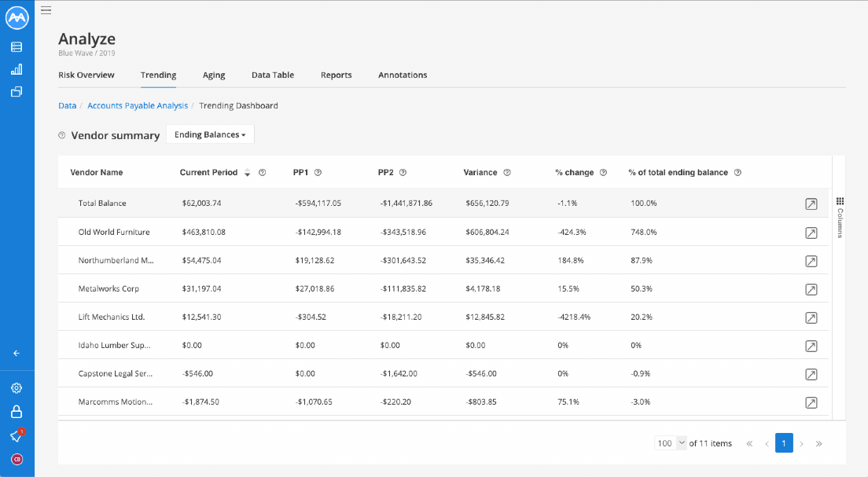This screenshot has height=477, width=868.
Task: Switch to Data Table tab
Action: click(273, 75)
